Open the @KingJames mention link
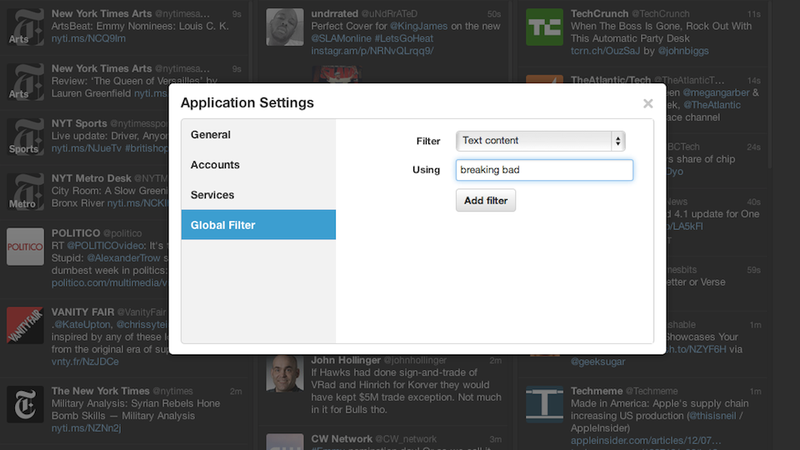 pos(418,26)
